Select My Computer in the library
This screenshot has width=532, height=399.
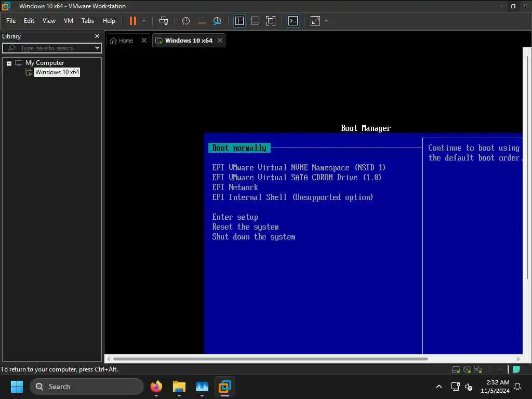pyautogui.click(x=45, y=63)
